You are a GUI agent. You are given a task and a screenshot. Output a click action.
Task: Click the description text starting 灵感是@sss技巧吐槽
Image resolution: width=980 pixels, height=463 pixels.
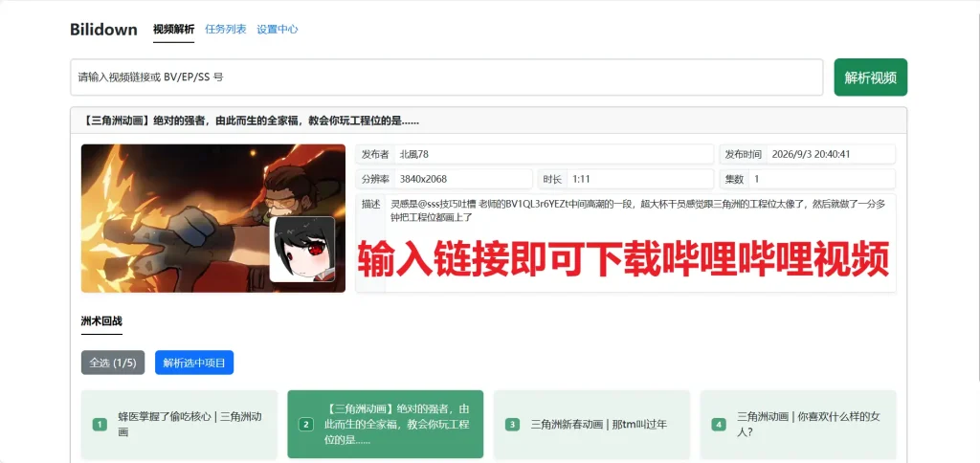pos(637,209)
